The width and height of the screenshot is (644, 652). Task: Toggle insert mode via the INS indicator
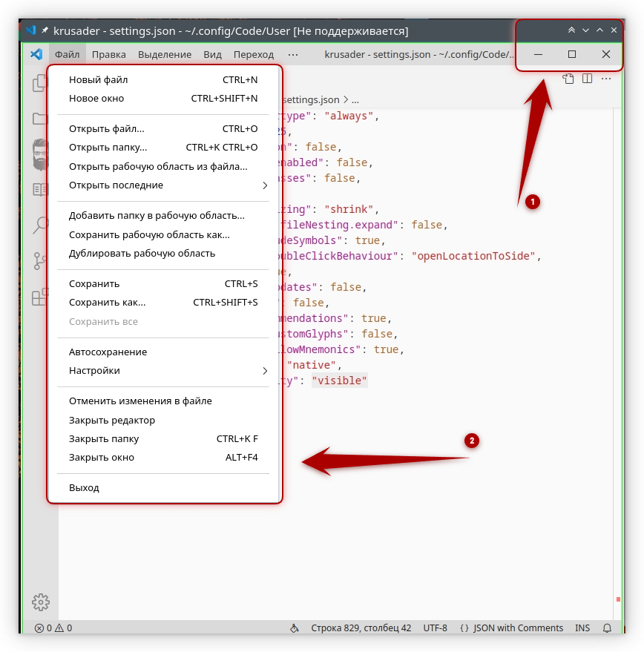pos(582,628)
